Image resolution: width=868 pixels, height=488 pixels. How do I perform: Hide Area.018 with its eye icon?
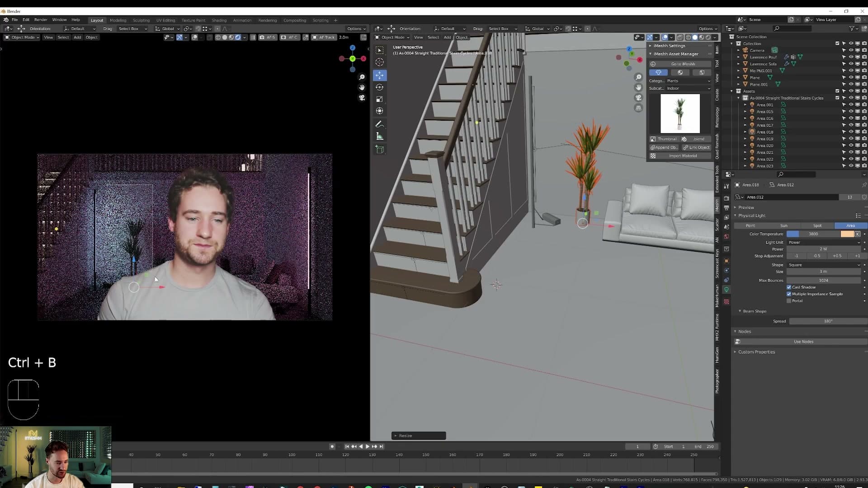[x=851, y=132]
